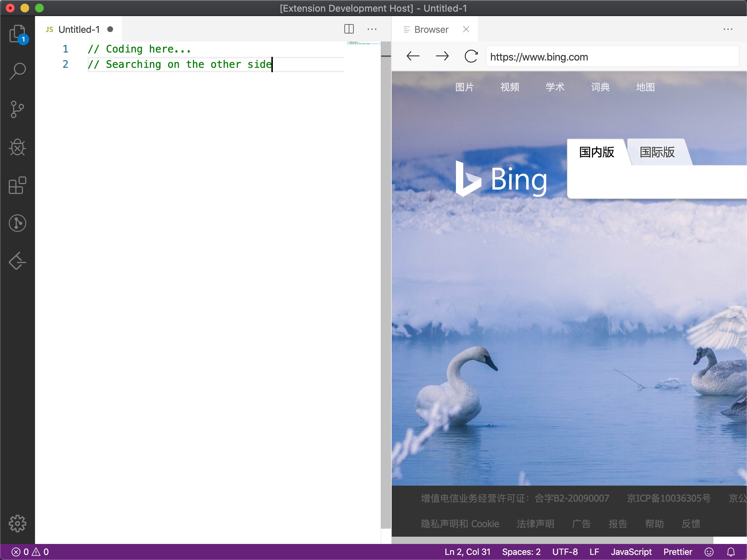Reload the browser page
This screenshot has height=560, width=747.
(x=471, y=56)
